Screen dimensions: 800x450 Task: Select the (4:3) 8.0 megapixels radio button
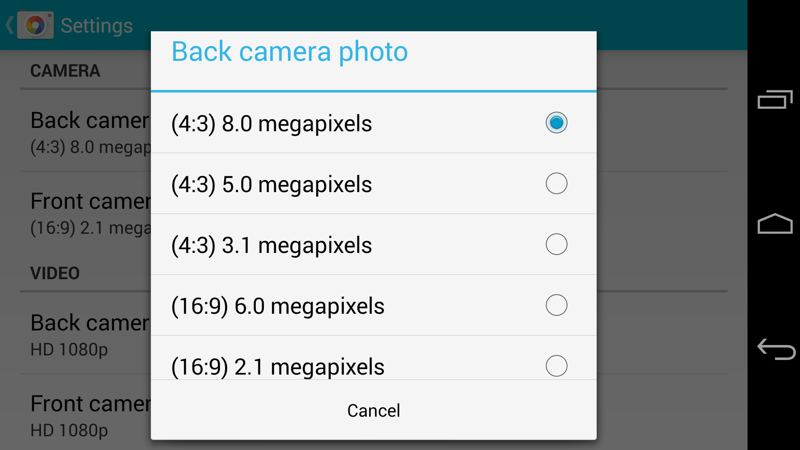pos(556,123)
